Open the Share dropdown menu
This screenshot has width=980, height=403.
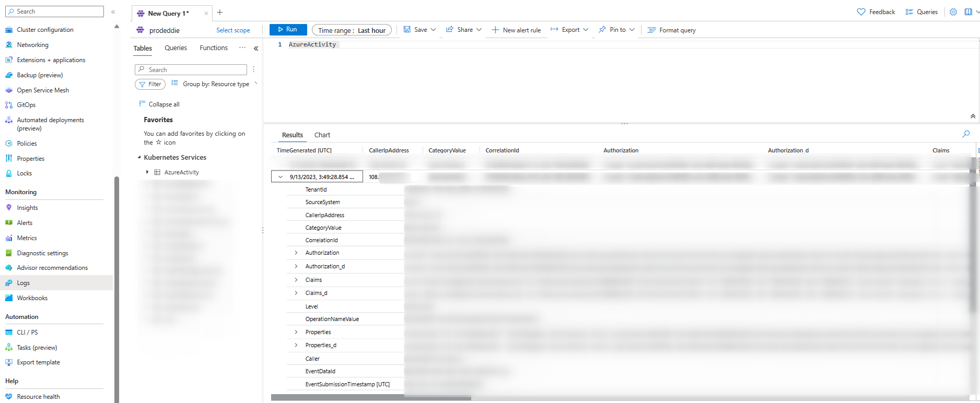point(464,30)
